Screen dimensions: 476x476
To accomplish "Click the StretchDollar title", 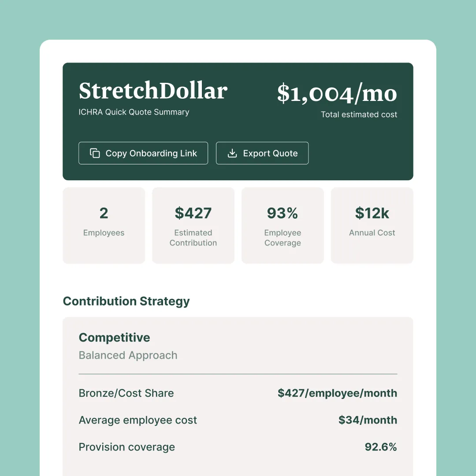I will tap(152, 91).
